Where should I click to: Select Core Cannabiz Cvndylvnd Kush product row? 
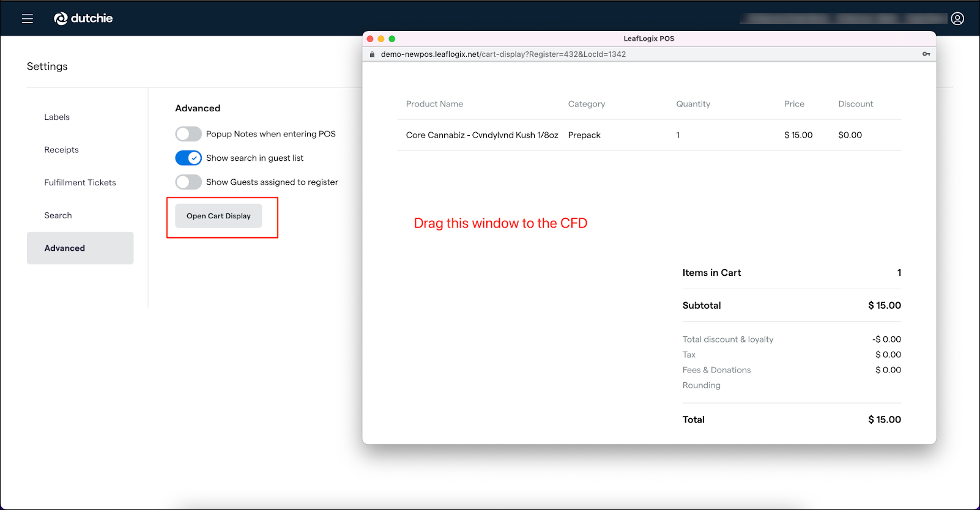pos(649,135)
